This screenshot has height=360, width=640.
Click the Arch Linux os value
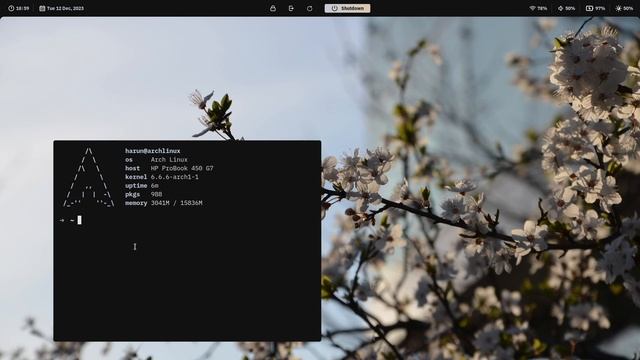click(x=169, y=160)
